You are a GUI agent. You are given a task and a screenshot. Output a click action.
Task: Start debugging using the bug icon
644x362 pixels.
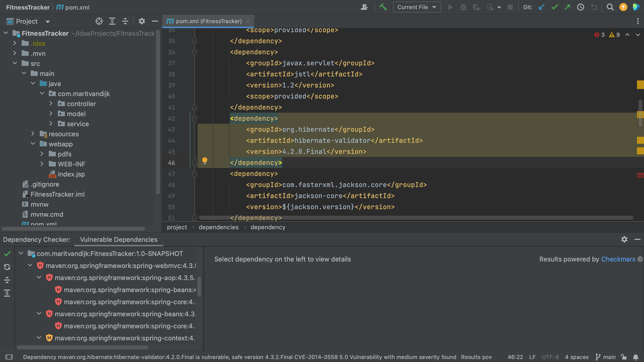click(x=463, y=7)
